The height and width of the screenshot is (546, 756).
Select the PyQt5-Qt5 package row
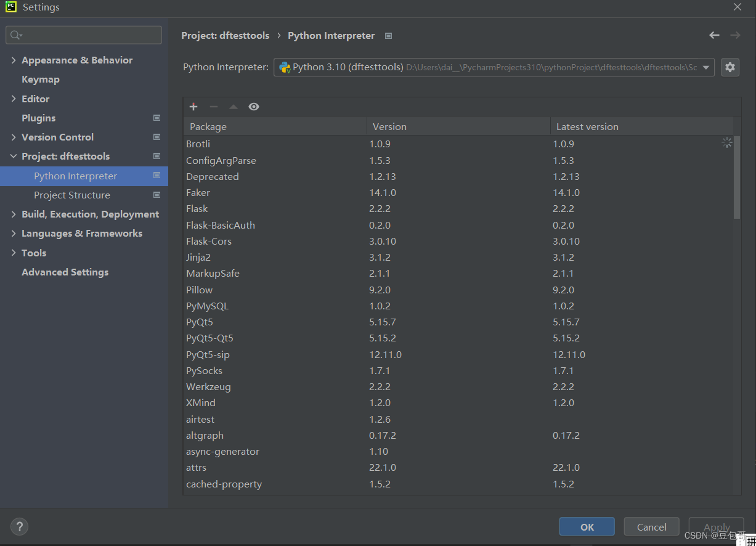[x=458, y=338]
